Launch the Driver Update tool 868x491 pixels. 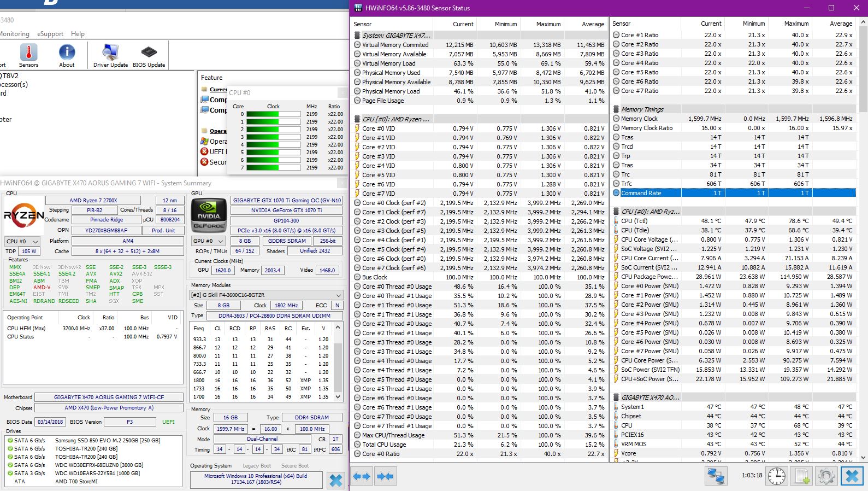point(110,56)
